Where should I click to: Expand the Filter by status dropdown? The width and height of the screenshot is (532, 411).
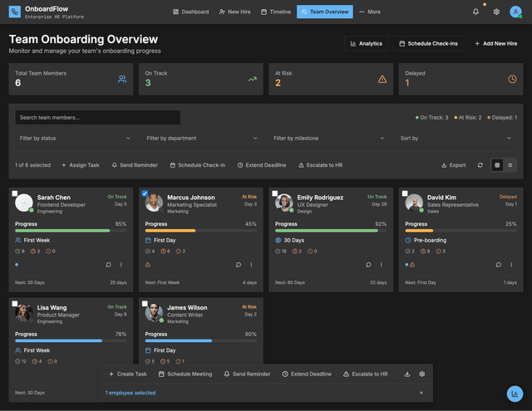coord(73,138)
